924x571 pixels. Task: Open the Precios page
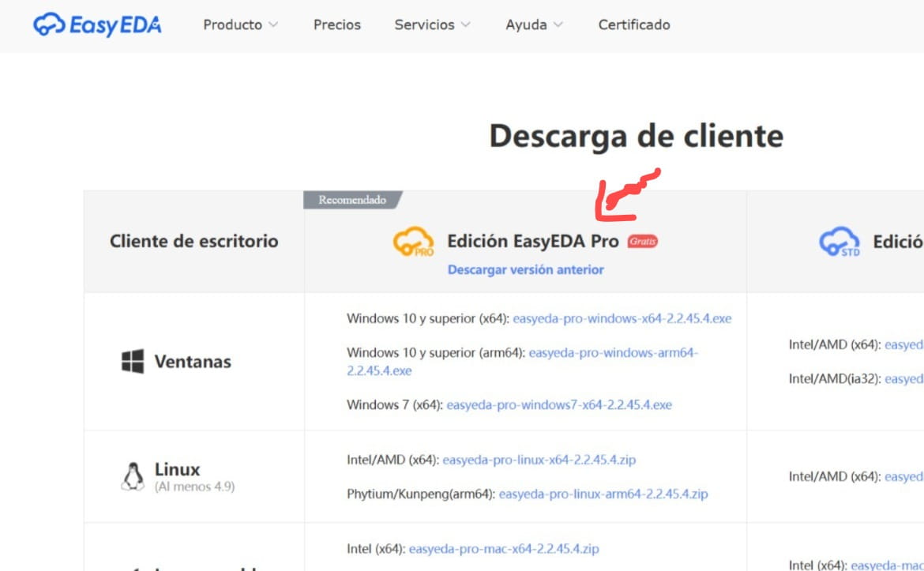(x=337, y=24)
